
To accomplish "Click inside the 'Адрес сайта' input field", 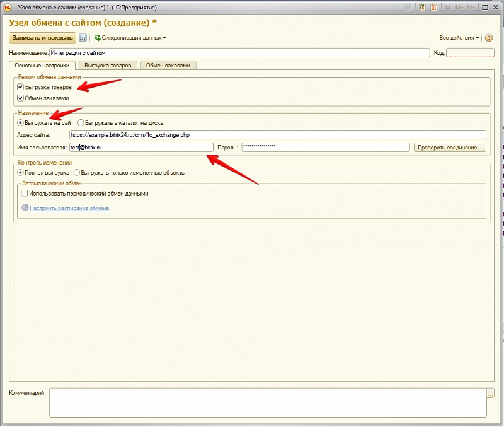I will (x=277, y=134).
